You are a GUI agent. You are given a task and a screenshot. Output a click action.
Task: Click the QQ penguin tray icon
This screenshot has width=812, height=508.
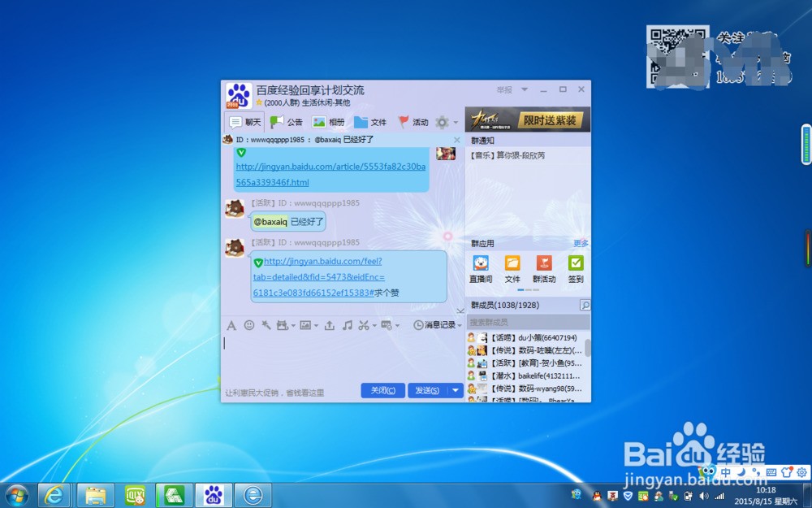click(x=597, y=496)
